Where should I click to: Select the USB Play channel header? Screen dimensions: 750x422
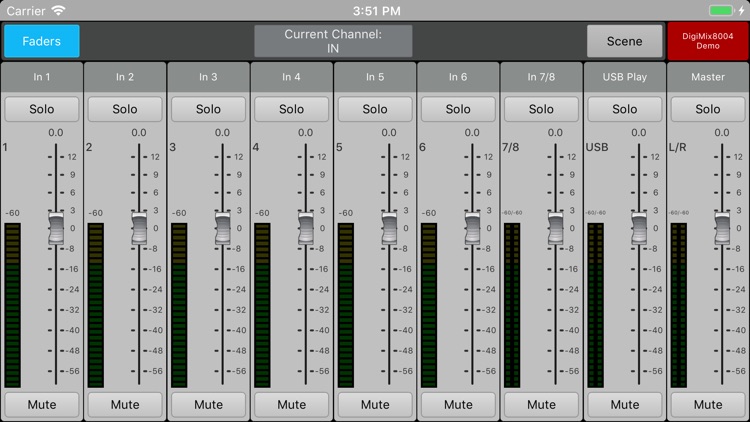click(x=624, y=77)
